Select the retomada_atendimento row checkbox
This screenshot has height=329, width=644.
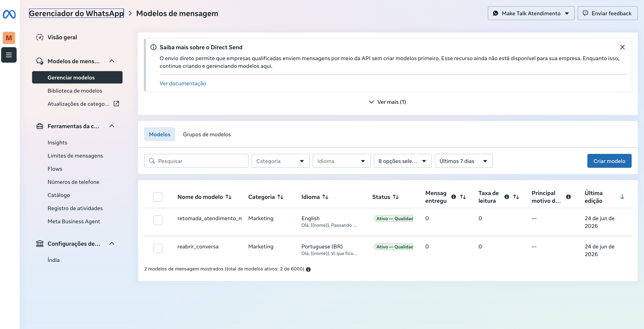click(158, 220)
